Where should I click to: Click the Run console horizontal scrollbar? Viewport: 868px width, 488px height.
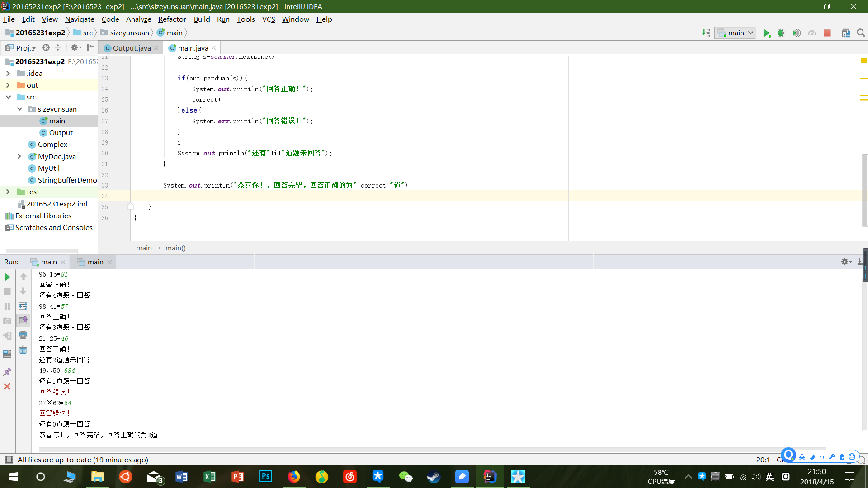click(432, 450)
